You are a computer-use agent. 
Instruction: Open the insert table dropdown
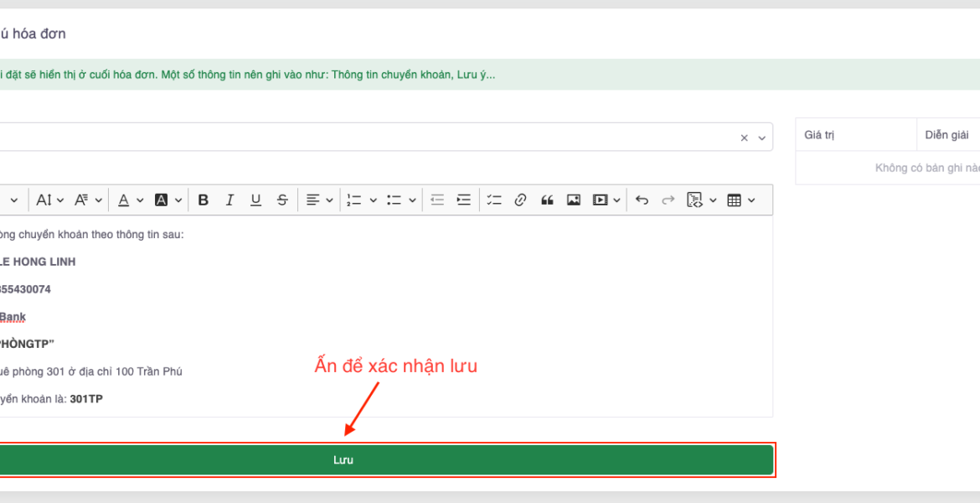pyautogui.click(x=741, y=200)
